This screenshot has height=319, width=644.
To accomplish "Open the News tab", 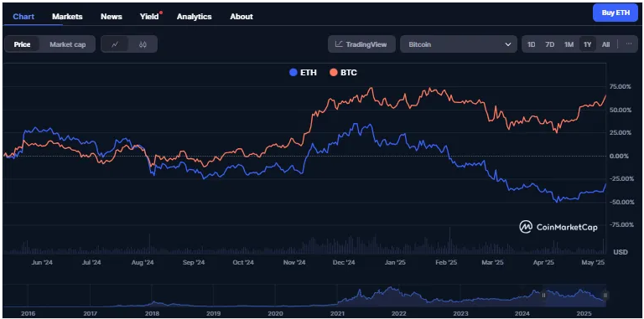I will coord(112,17).
